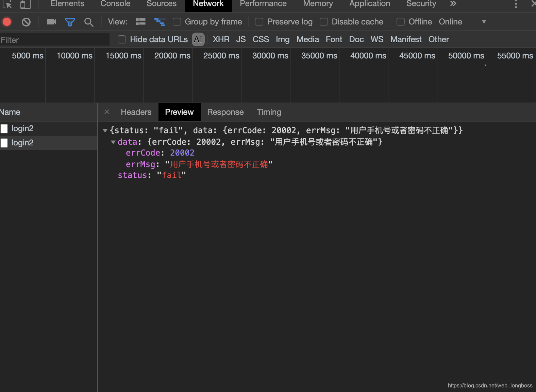Tick the Offline checkbox

coord(401,22)
